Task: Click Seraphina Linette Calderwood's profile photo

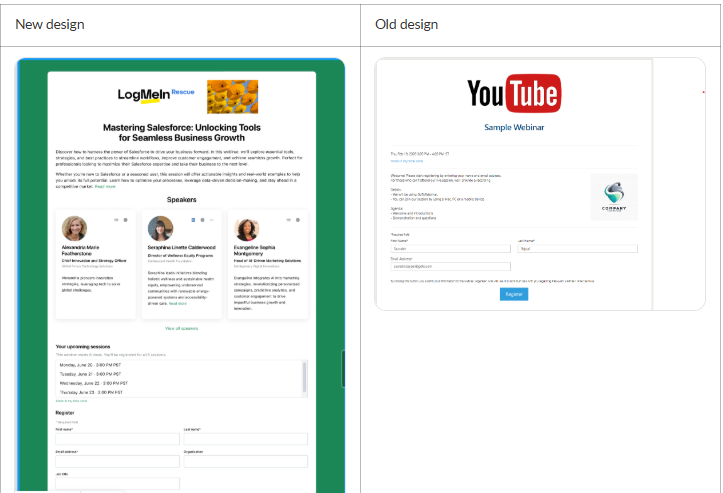Action: (160, 228)
